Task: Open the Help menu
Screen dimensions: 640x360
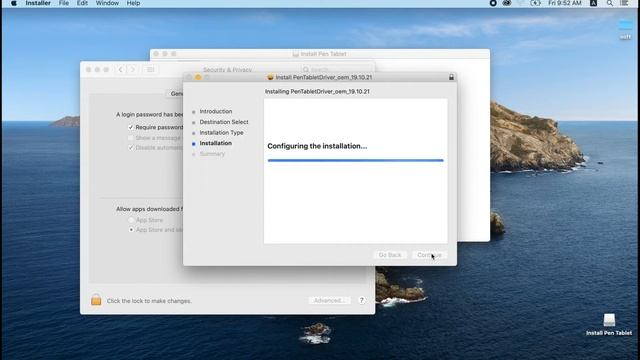Action: [133, 3]
